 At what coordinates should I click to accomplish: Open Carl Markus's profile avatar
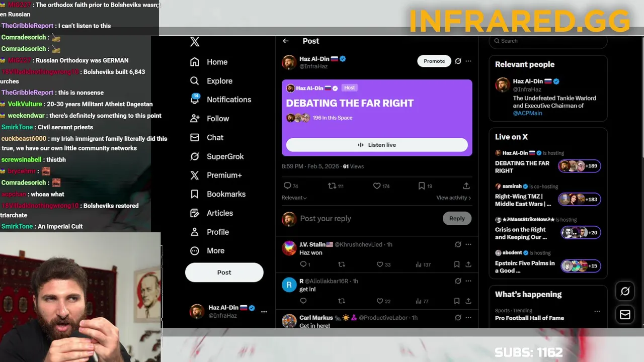click(289, 321)
